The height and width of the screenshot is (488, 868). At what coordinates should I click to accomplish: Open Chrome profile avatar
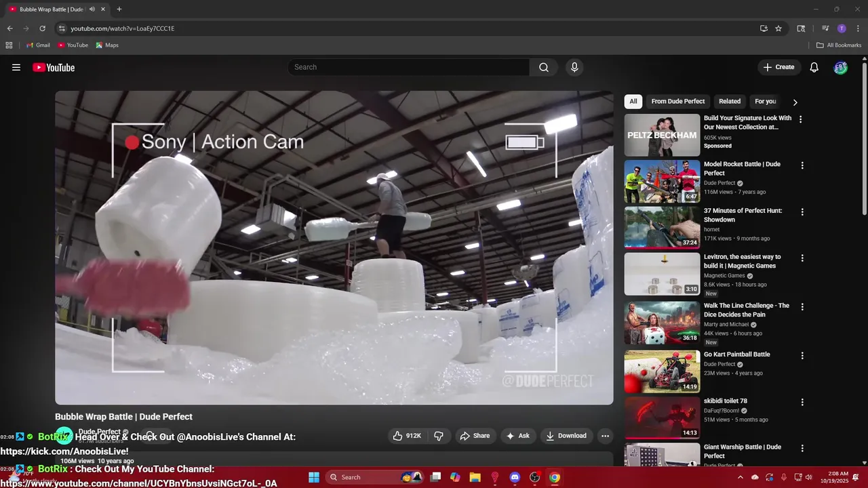click(x=842, y=28)
